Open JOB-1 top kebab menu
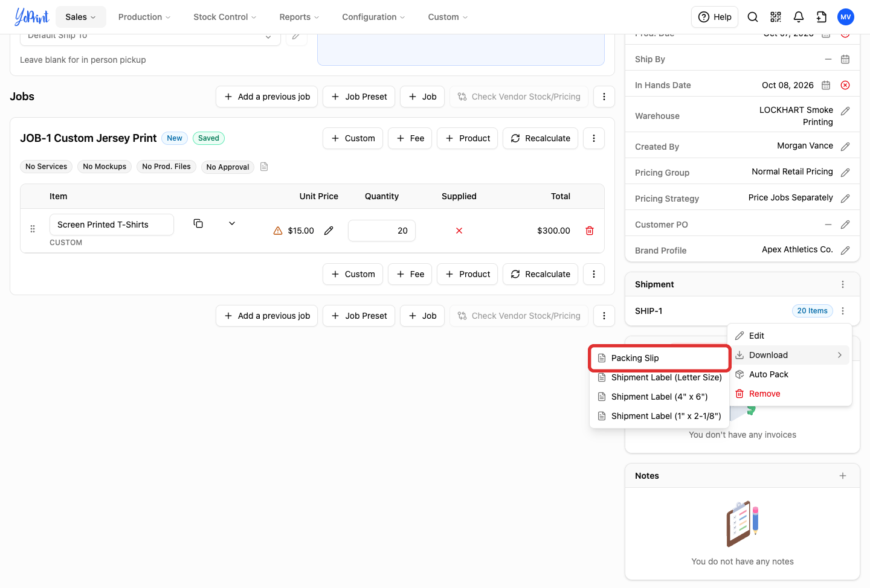Screen dimensions: 870x588 pyautogui.click(x=594, y=138)
